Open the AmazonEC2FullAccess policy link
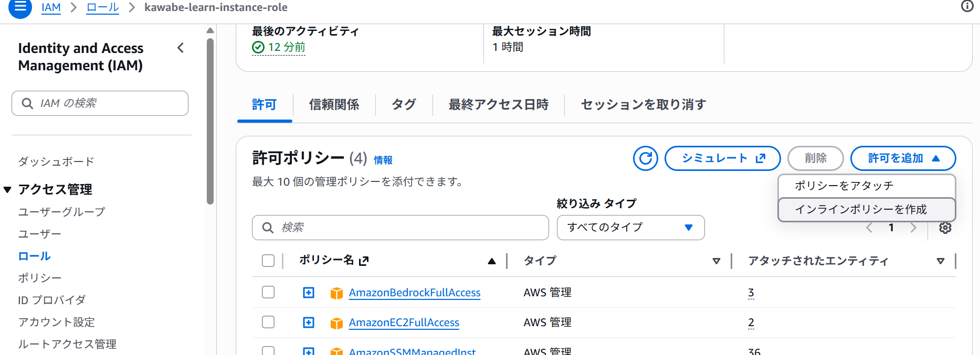Image resolution: width=980 pixels, height=355 pixels. pos(404,322)
